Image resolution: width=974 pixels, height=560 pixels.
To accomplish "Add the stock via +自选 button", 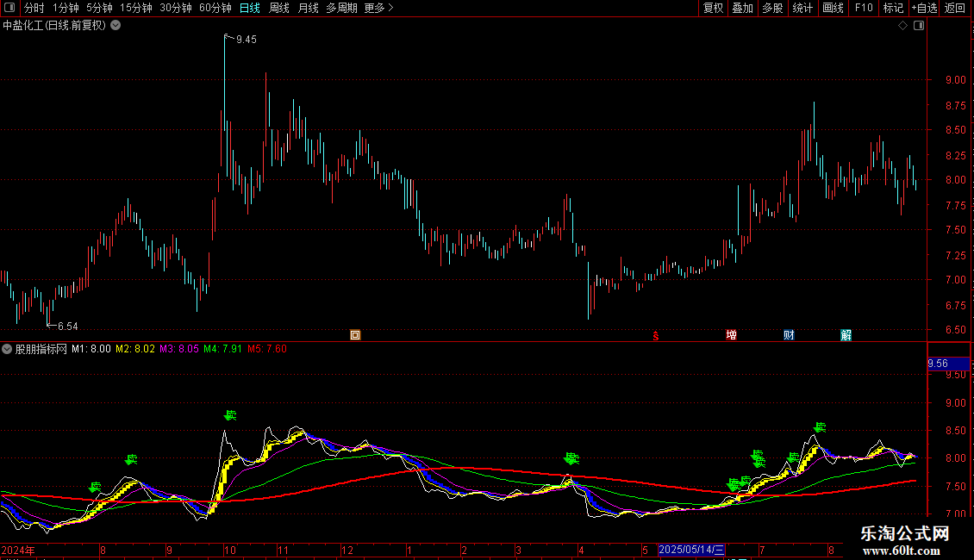I will [x=924, y=8].
